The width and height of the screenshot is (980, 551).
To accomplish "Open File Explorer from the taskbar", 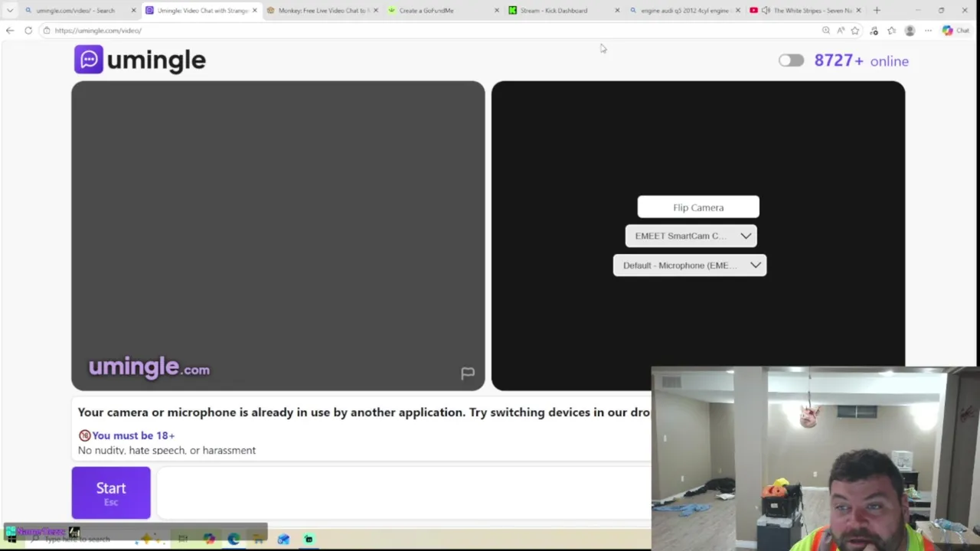I will click(258, 540).
